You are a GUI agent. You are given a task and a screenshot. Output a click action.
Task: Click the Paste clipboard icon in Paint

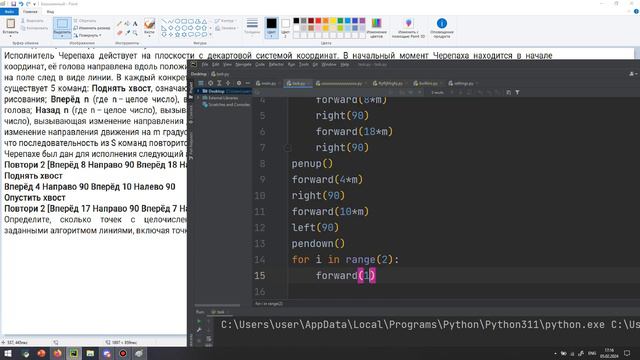(10, 23)
